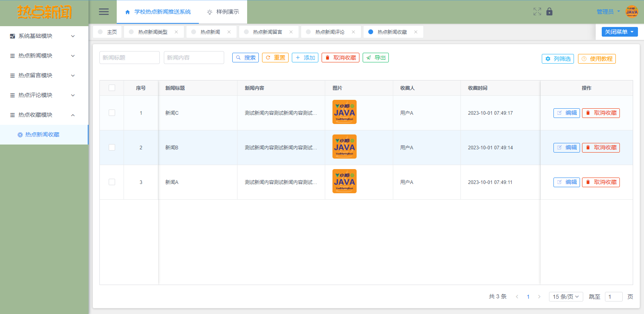Open the 15 条/页 page size dropdown

tap(566, 297)
